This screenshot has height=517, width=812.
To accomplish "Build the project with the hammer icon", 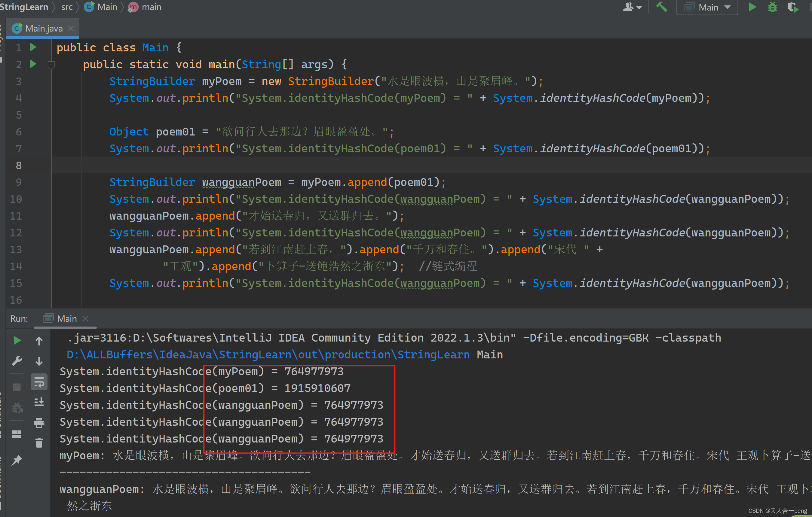I will click(x=661, y=7).
